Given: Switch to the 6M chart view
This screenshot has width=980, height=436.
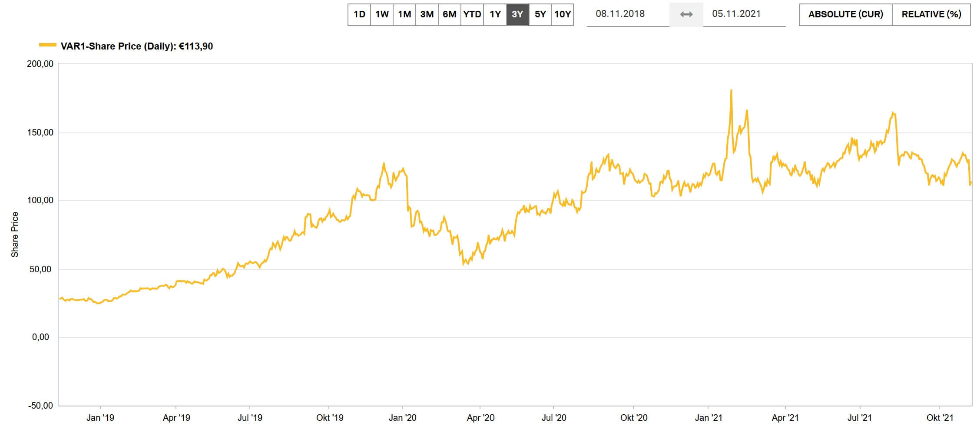Looking at the screenshot, I should pyautogui.click(x=450, y=13).
